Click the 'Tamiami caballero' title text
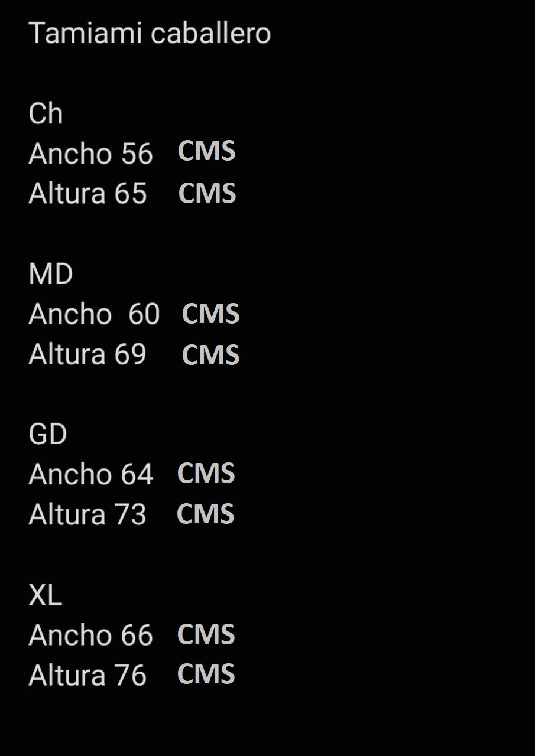This screenshot has height=756, width=535. point(150,33)
